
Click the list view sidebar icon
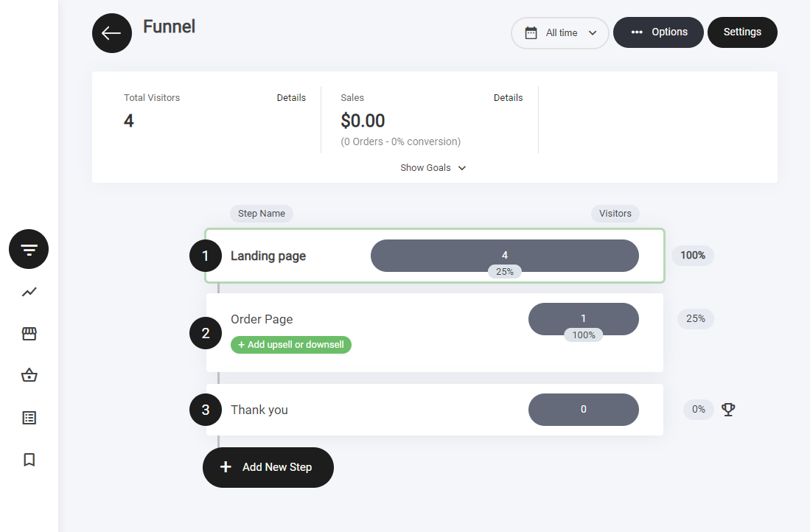point(29,418)
